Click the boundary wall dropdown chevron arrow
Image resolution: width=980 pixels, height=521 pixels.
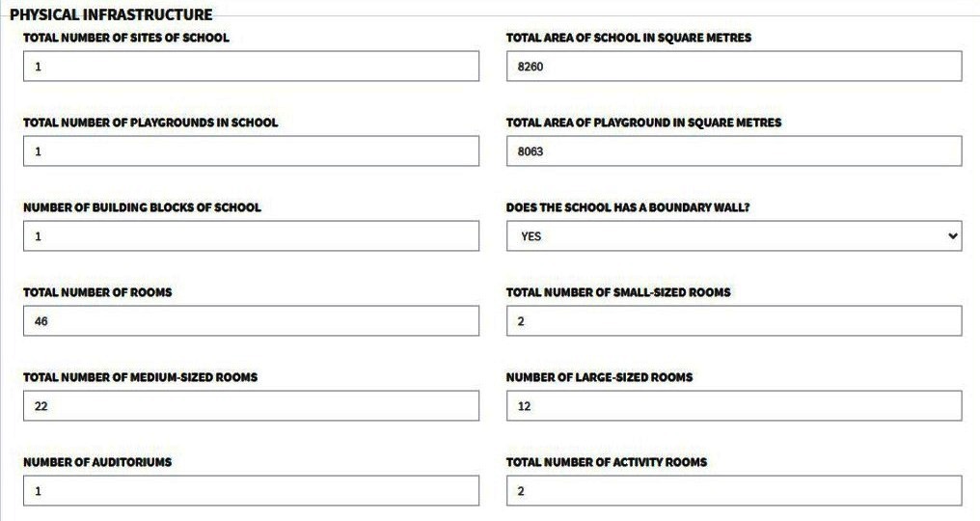click(953, 236)
